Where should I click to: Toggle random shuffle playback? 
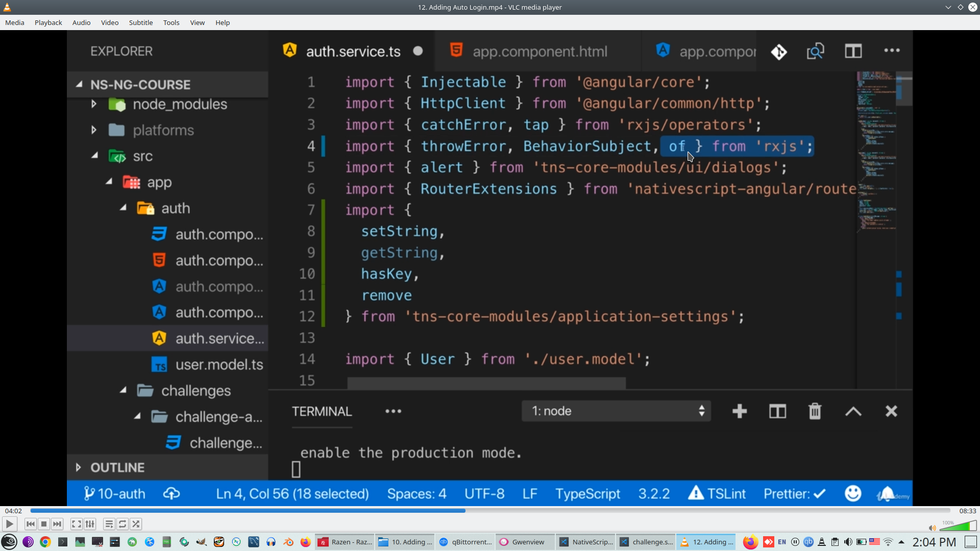click(x=136, y=524)
